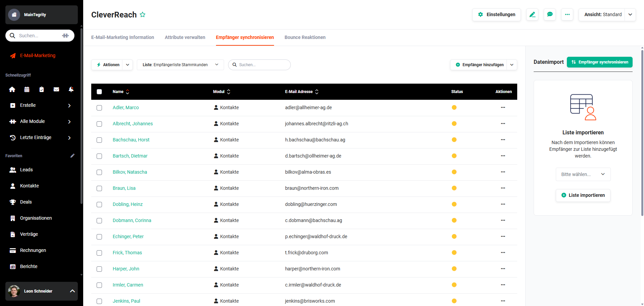Open the Bitte wählen dropdown

583,174
